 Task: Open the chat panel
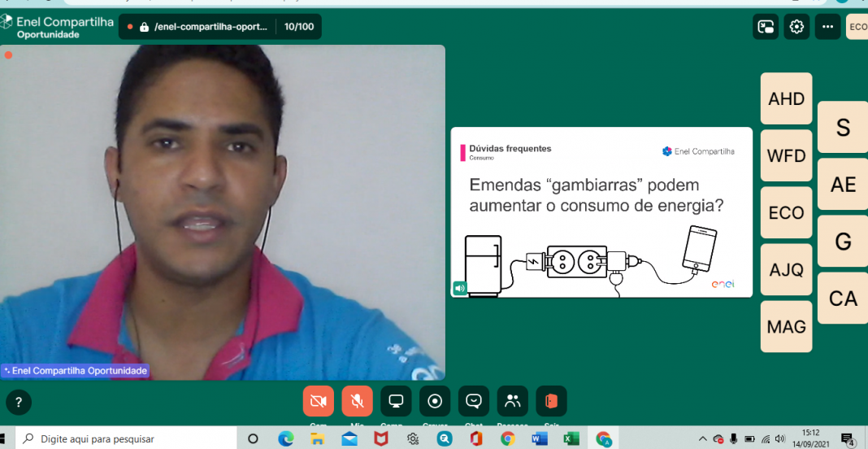(473, 401)
